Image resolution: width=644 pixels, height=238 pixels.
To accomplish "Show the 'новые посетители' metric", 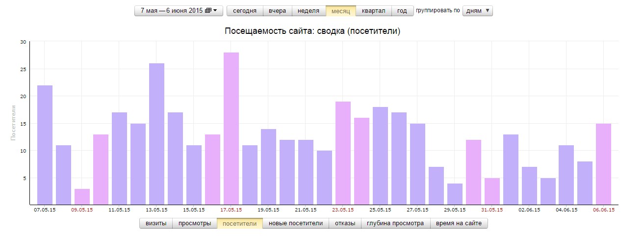I will (295, 224).
